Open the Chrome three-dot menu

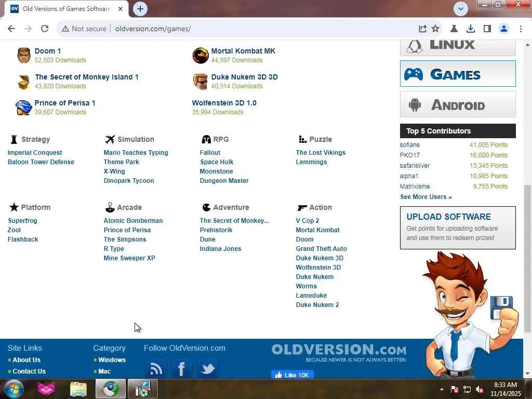pos(521,29)
